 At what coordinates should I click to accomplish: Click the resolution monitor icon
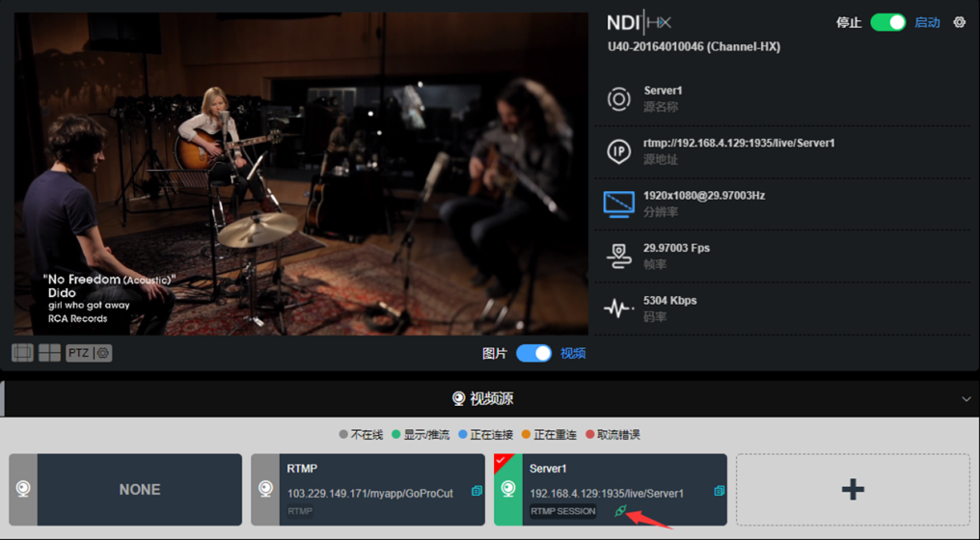pos(618,204)
